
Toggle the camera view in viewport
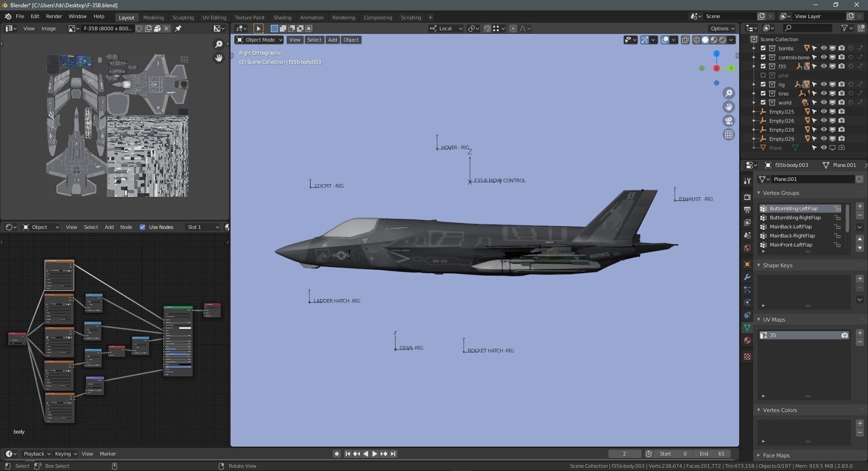point(729,121)
